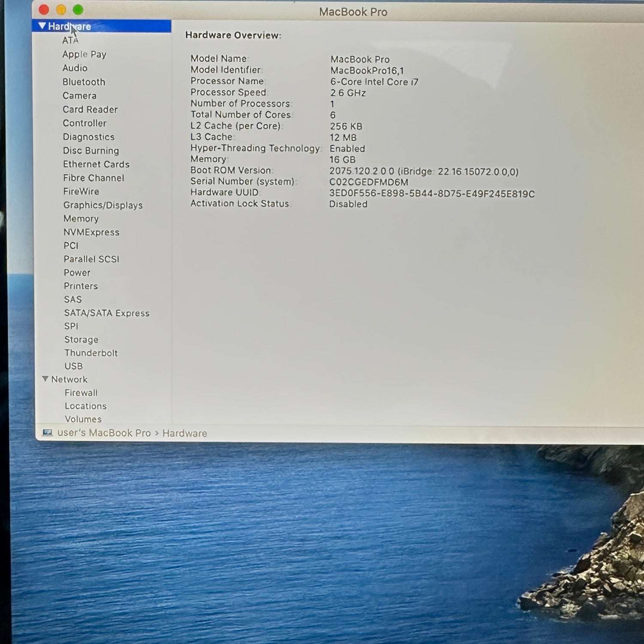Select Camera in the sidebar
The height and width of the screenshot is (644, 644).
tap(79, 95)
